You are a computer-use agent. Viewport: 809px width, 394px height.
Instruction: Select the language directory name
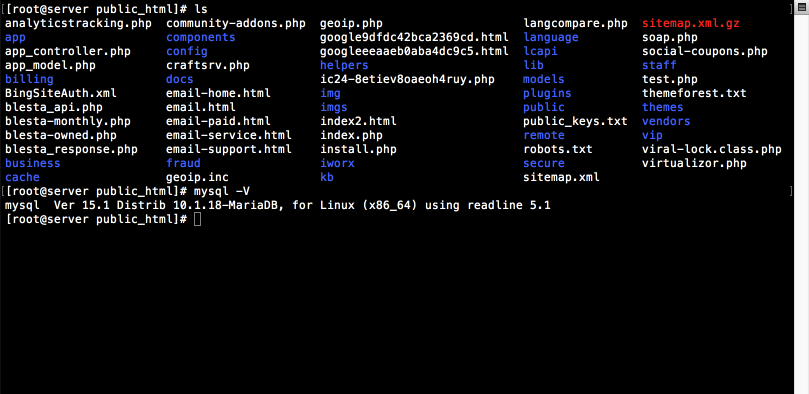[551, 38]
